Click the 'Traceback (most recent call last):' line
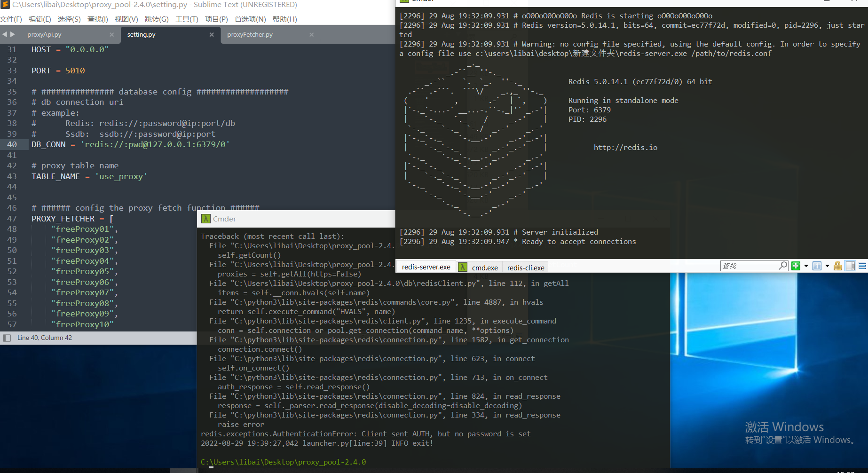Image resolution: width=868 pixels, height=473 pixels. coord(273,236)
